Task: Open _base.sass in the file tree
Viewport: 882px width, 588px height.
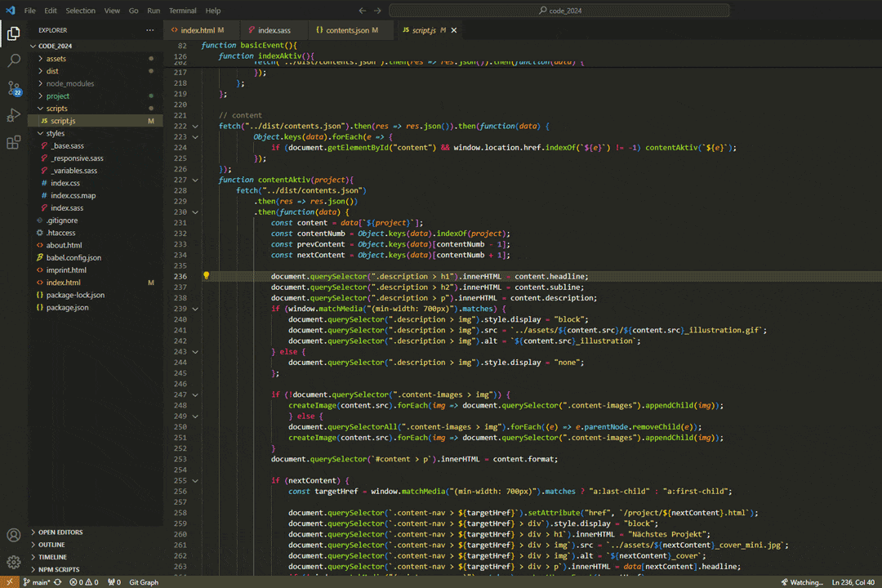Action: 96,145
